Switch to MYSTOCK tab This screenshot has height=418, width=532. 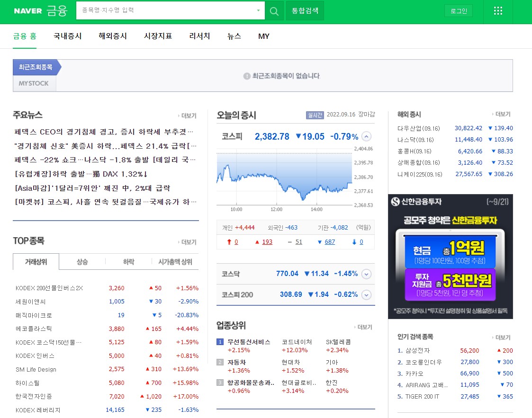click(x=34, y=83)
